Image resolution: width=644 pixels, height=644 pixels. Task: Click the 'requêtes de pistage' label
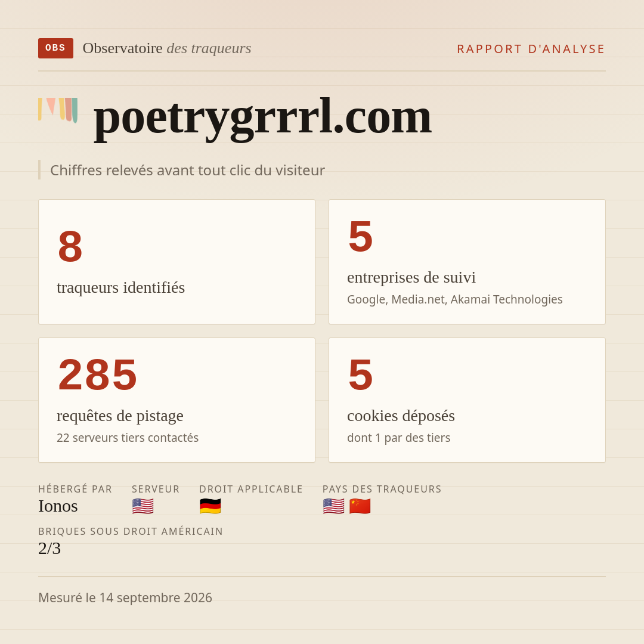point(120,416)
